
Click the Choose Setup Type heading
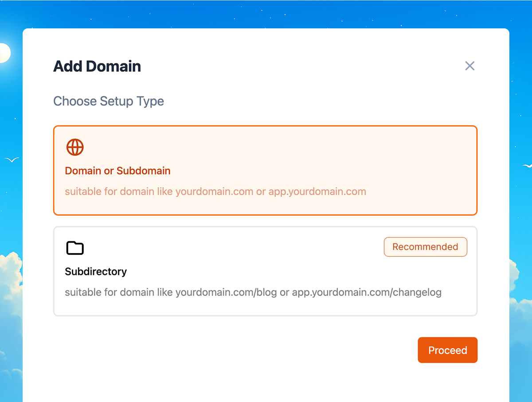pyautogui.click(x=109, y=101)
